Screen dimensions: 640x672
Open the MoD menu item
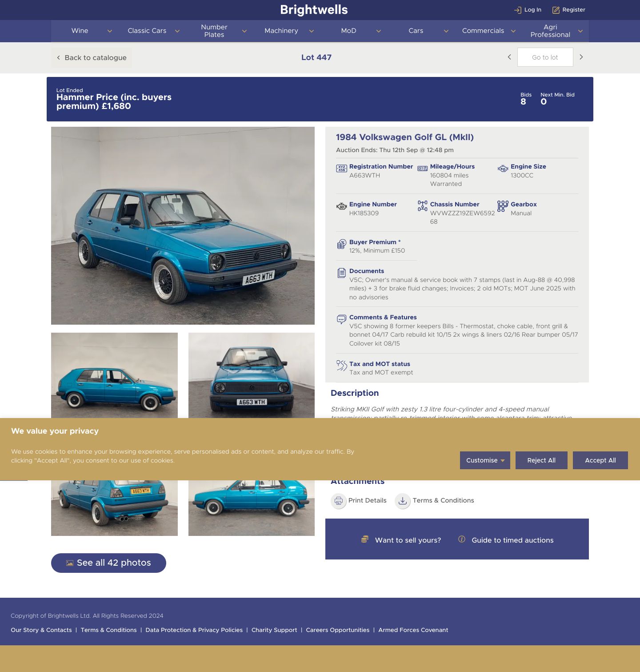(348, 31)
